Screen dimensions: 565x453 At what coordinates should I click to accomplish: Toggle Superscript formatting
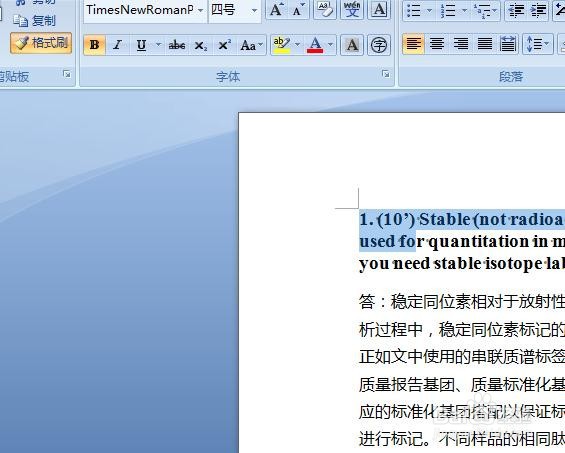pyautogui.click(x=224, y=45)
